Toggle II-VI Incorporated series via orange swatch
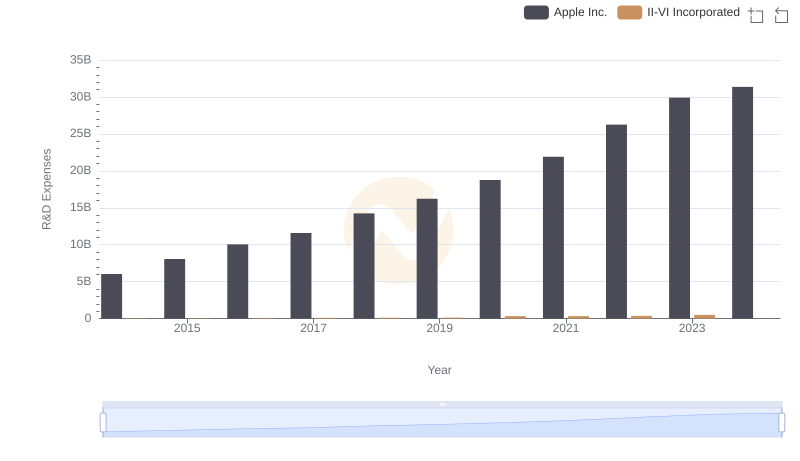 tap(629, 13)
